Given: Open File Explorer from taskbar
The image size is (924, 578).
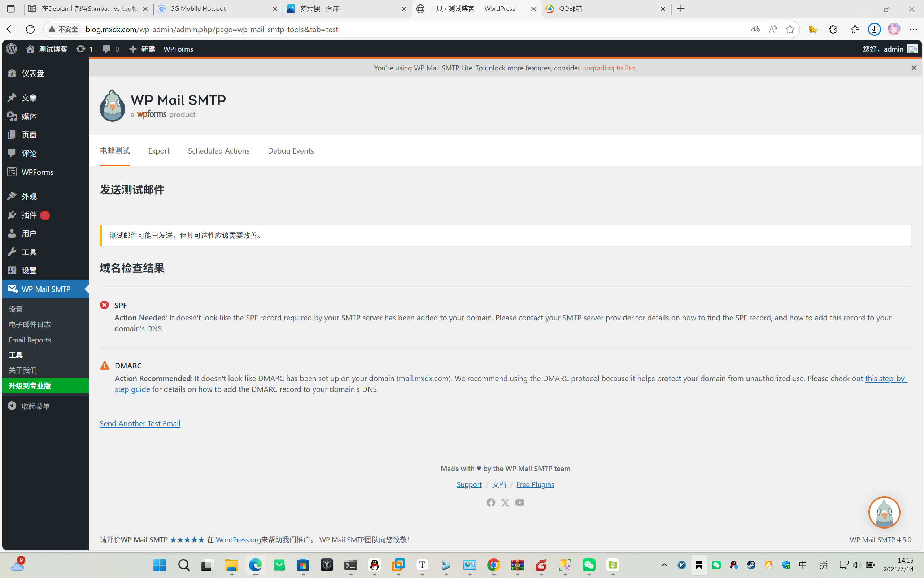Looking at the screenshot, I should (231, 565).
